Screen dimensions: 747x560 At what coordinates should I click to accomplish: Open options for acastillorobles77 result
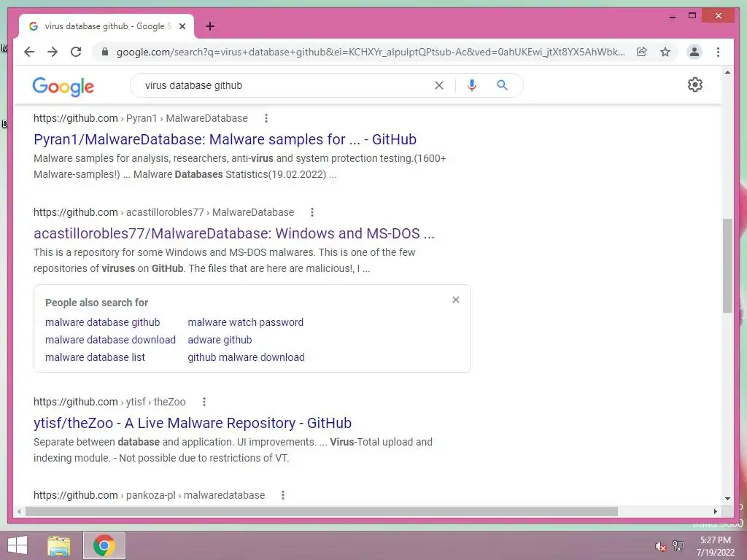coord(312,212)
